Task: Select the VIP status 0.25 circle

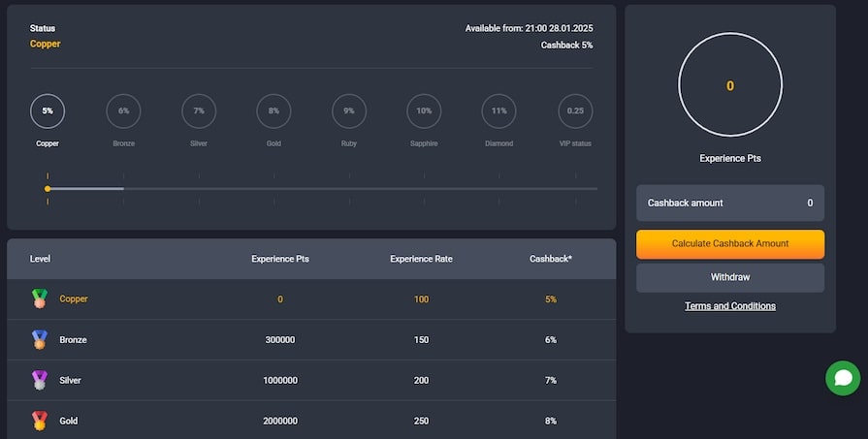Action: [575, 111]
